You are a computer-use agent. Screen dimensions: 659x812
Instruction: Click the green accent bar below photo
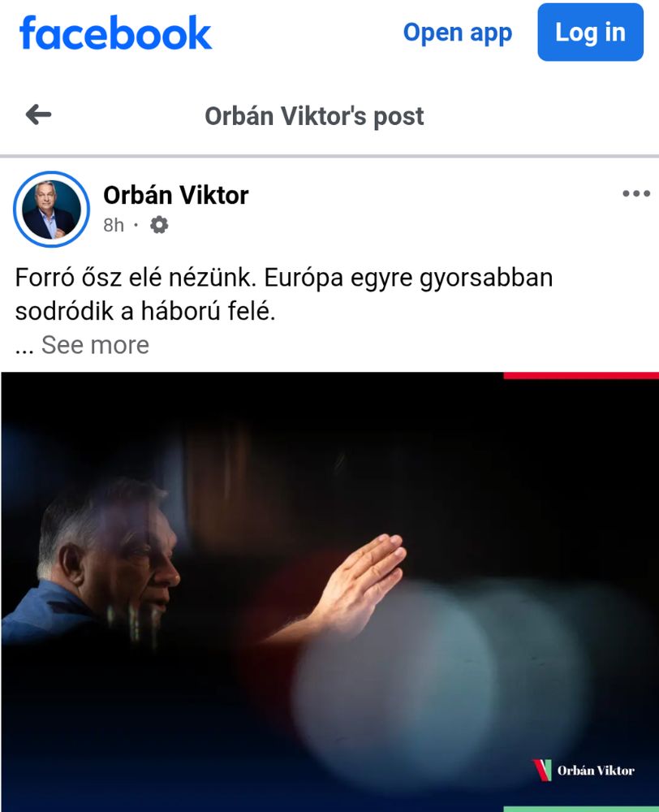(x=581, y=809)
